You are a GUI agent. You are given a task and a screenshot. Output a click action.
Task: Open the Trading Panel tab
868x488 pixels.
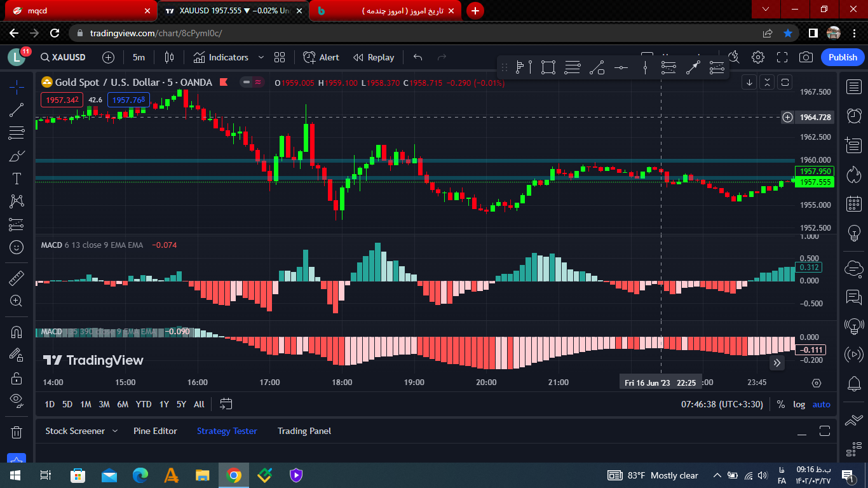tap(304, 431)
